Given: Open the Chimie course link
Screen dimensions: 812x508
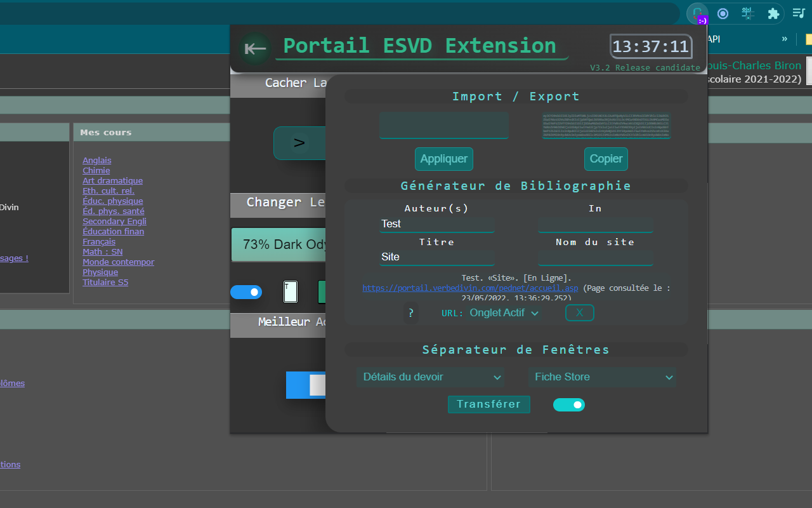Looking at the screenshot, I should [x=96, y=171].
